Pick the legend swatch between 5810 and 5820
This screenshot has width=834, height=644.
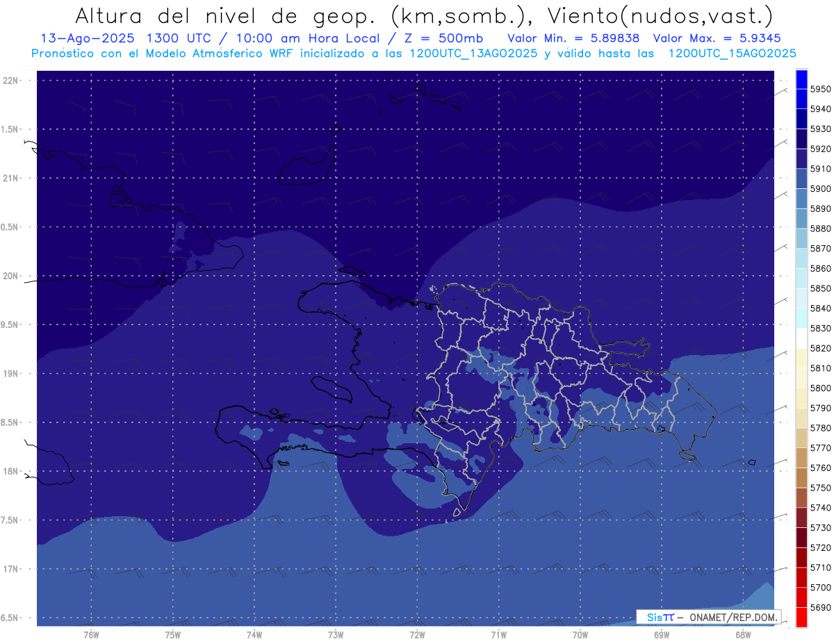pyautogui.click(x=801, y=358)
